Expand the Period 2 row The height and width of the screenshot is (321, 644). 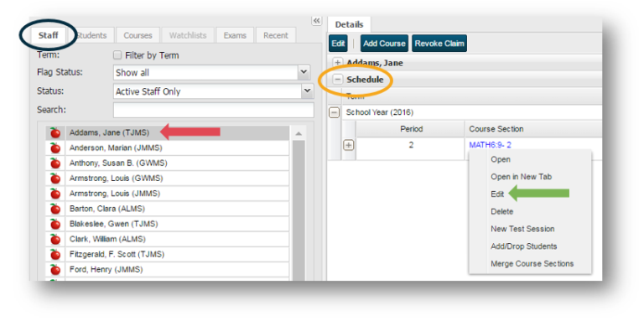click(349, 145)
